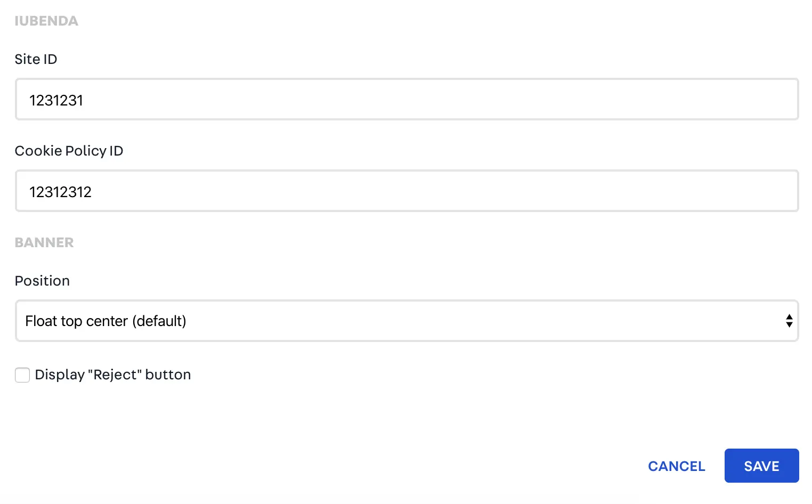Viewport: 812px width, 504px height.
Task: Click the Position field label
Action: coord(42,281)
